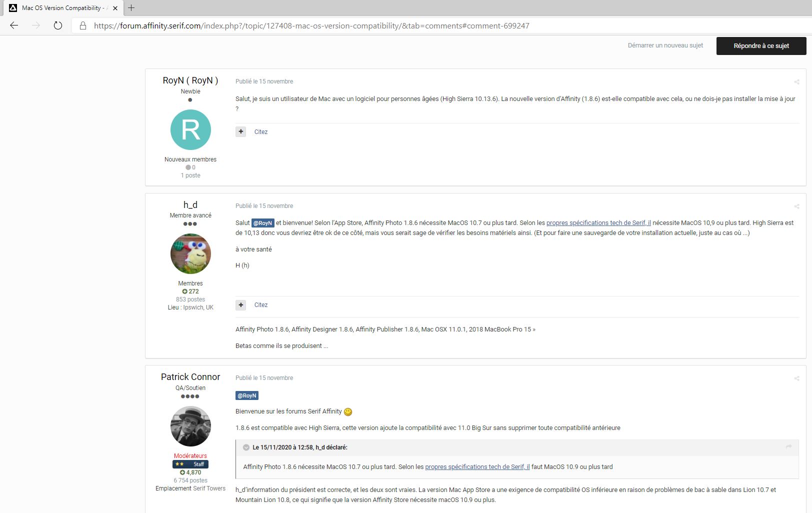
Task: Click the 6 754 postes count
Action: tap(190, 480)
